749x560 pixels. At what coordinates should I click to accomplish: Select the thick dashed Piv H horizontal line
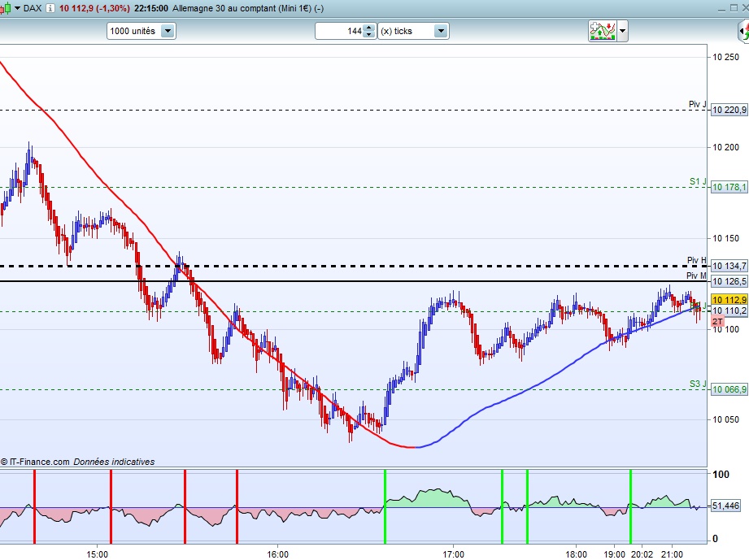[x=354, y=266]
